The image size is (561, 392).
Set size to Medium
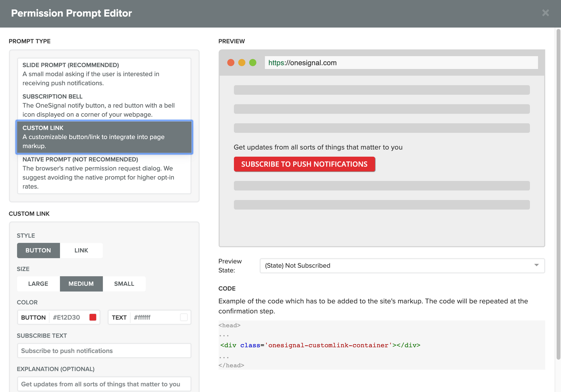point(81,284)
